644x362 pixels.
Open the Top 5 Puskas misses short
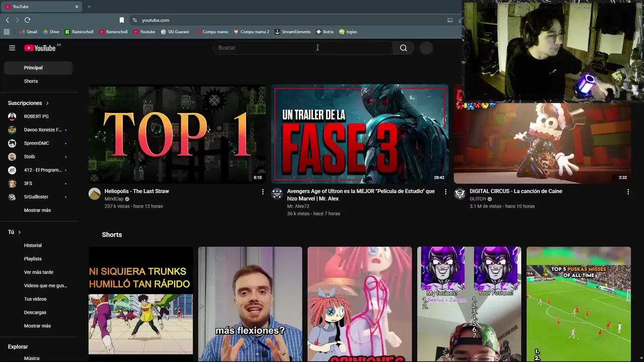point(579,304)
